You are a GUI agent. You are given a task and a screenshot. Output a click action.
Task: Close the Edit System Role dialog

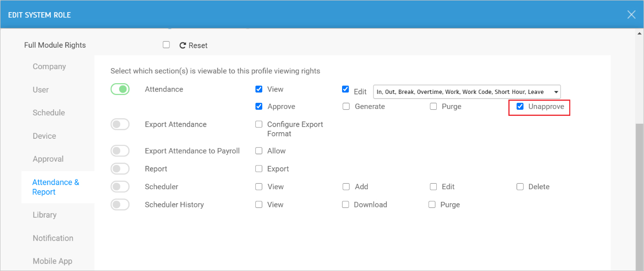tap(631, 14)
